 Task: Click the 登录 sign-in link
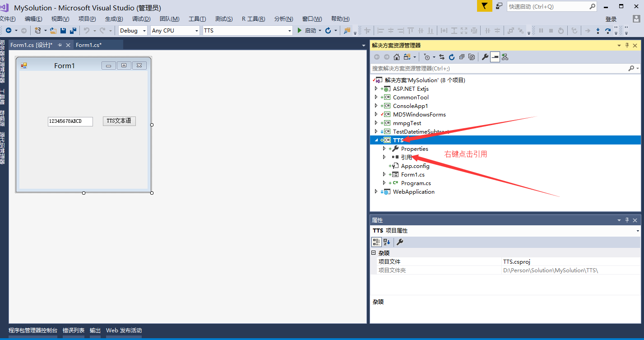tap(611, 19)
